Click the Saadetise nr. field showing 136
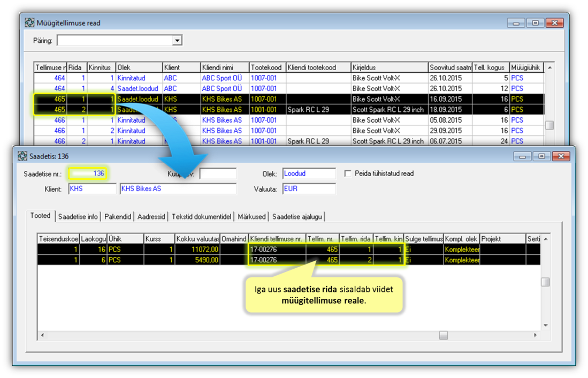 (87, 173)
